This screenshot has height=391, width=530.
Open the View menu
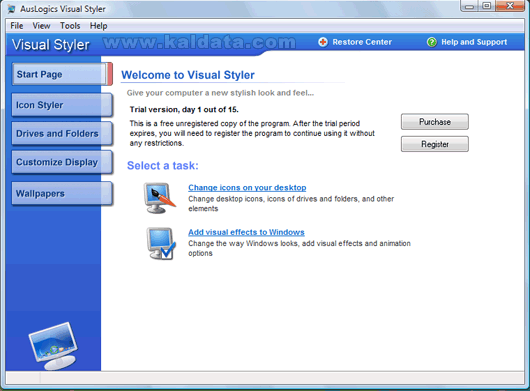(41, 26)
